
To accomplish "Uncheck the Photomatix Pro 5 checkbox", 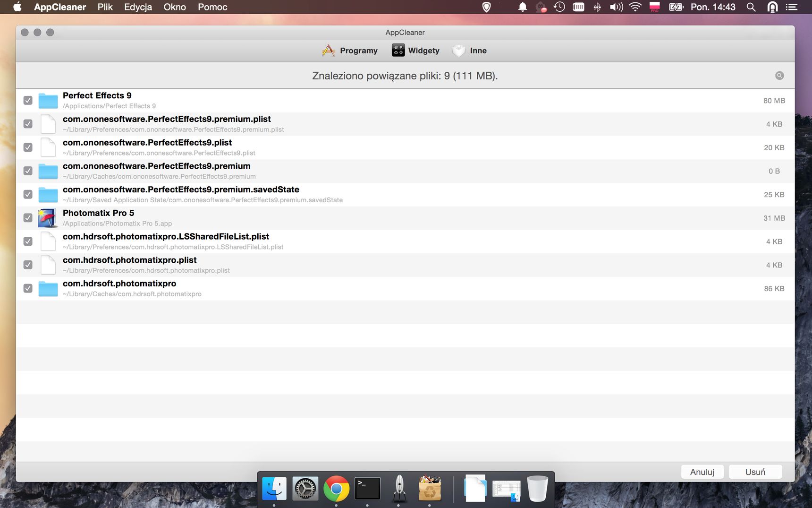I will coord(28,218).
